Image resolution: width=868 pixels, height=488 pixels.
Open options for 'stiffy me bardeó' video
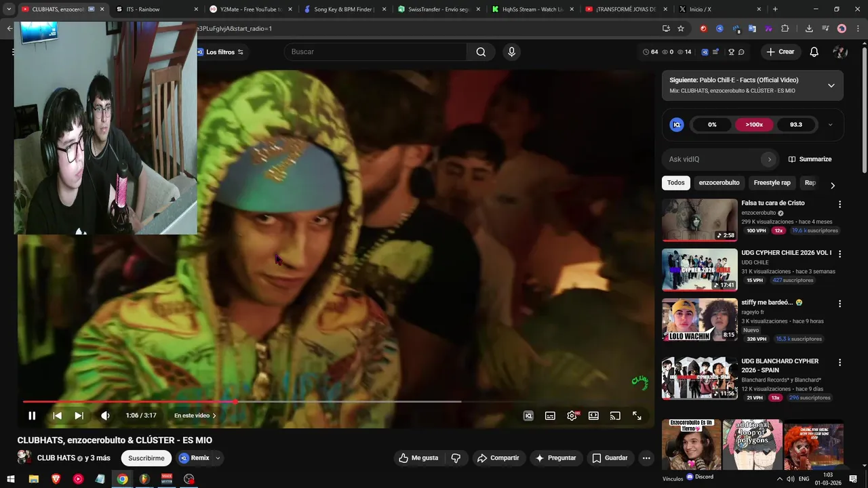click(840, 304)
